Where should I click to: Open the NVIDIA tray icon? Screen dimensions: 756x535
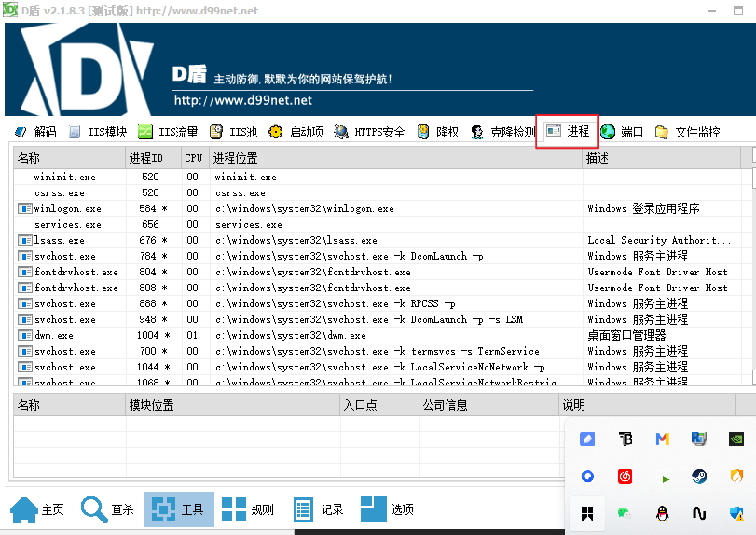coord(737,439)
